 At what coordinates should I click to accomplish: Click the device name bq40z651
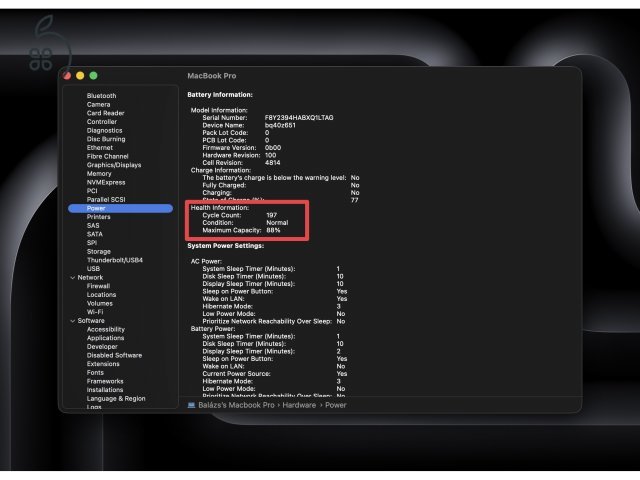point(280,125)
